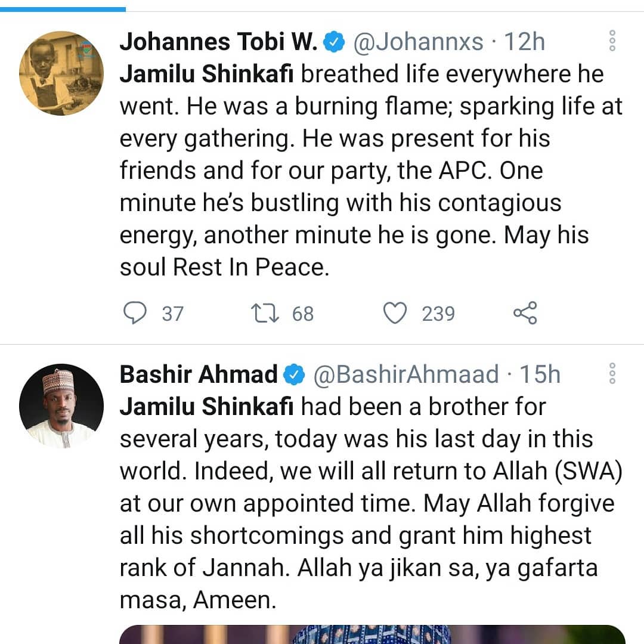Open the image attached to Bashir's tweet
Viewport: 644px width, 644px height.
[372, 634]
